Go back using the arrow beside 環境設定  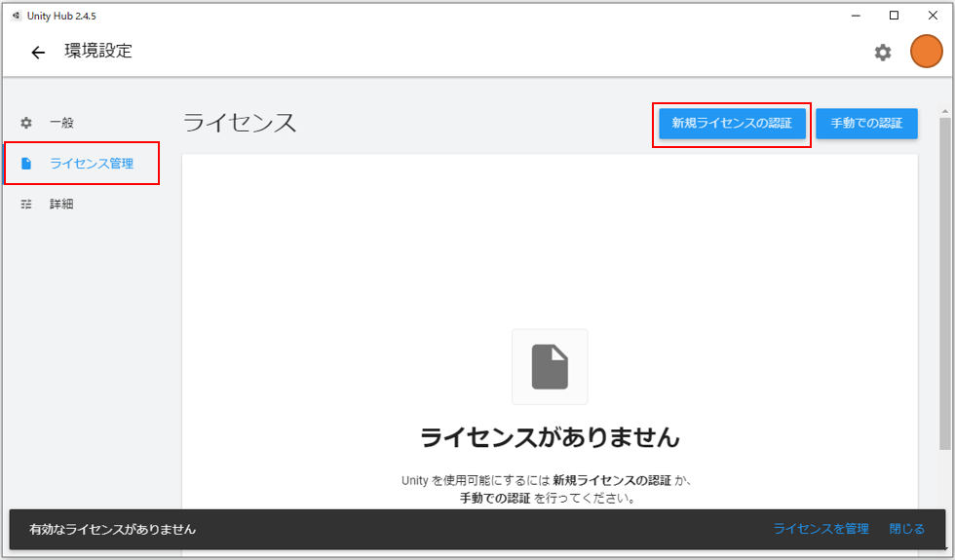click(38, 53)
